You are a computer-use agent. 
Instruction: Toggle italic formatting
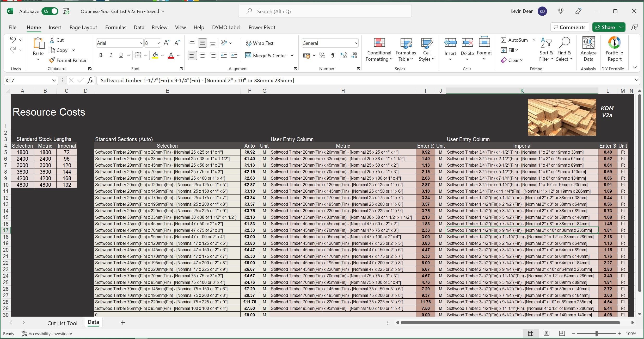111,55
